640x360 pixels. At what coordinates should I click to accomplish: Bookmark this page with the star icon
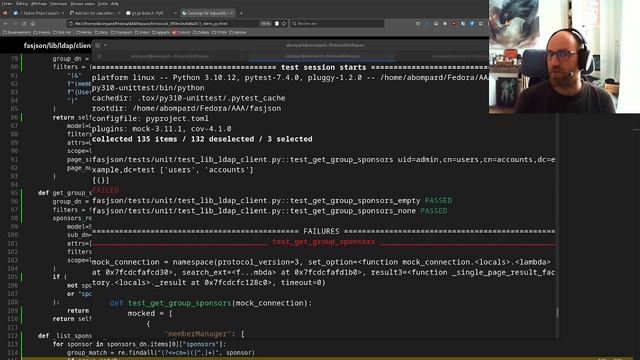284,24
